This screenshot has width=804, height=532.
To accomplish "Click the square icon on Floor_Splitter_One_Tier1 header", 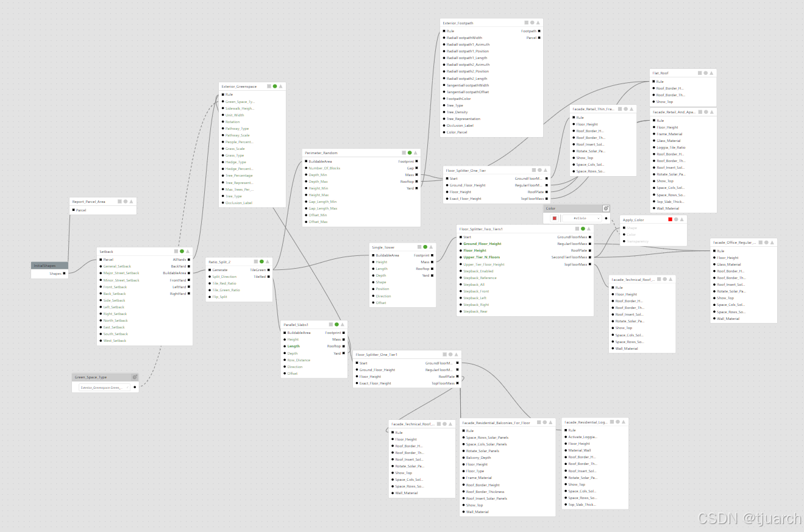I will pos(444,354).
